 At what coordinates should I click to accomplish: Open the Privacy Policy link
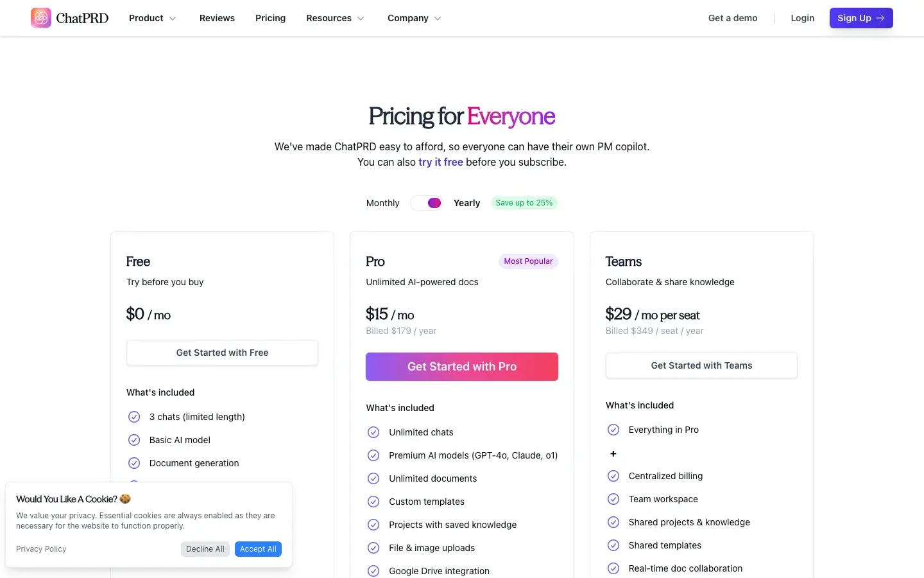coord(41,549)
